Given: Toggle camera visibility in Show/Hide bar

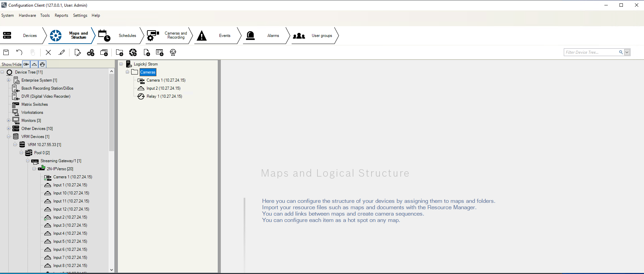Looking at the screenshot, I should click(x=26, y=64).
